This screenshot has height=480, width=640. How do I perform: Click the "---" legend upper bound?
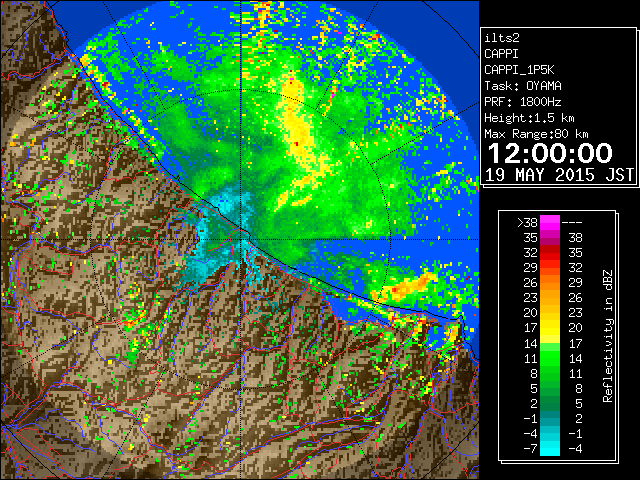[x=572, y=223]
